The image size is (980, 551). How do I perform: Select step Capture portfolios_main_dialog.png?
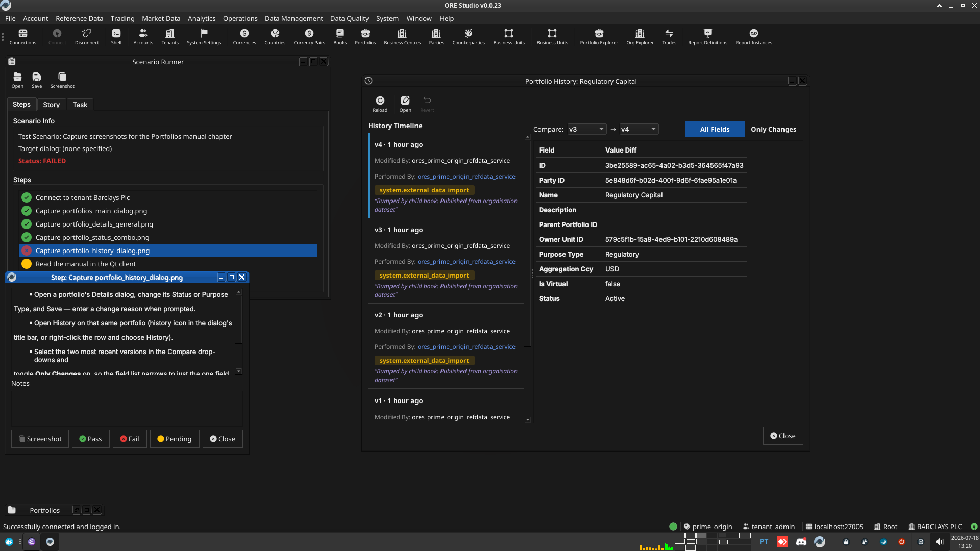(x=168, y=211)
